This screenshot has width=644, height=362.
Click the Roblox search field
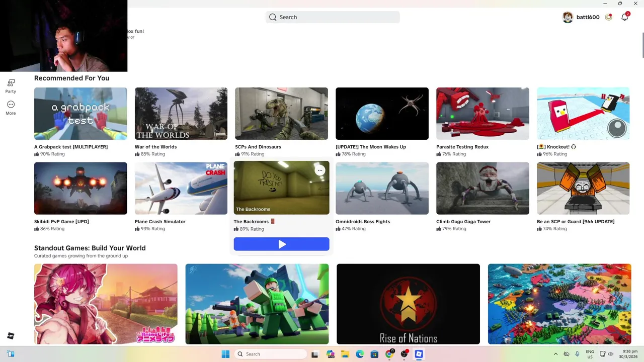pos(333,17)
